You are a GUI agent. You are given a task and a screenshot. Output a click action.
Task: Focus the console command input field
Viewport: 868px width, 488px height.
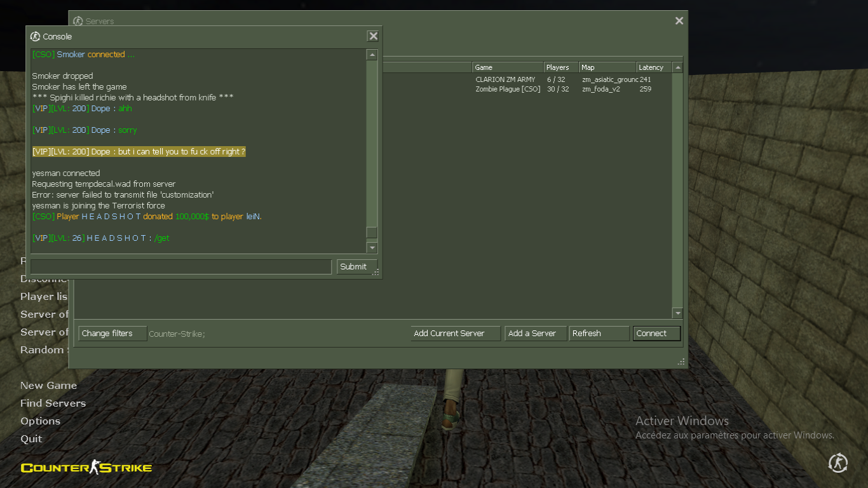tap(181, 267)
